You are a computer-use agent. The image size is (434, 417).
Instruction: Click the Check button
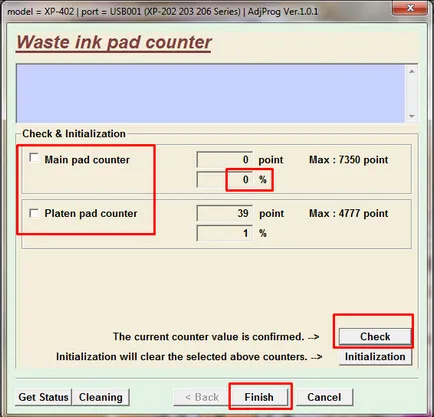click(x=375, y=337)
